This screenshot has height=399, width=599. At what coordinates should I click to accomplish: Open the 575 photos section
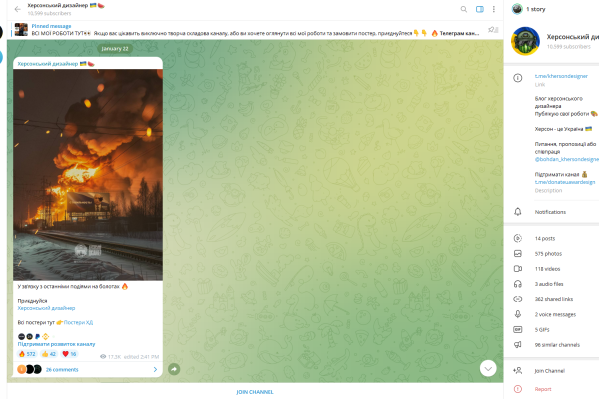pyautogui.click(x=551, y=254)
